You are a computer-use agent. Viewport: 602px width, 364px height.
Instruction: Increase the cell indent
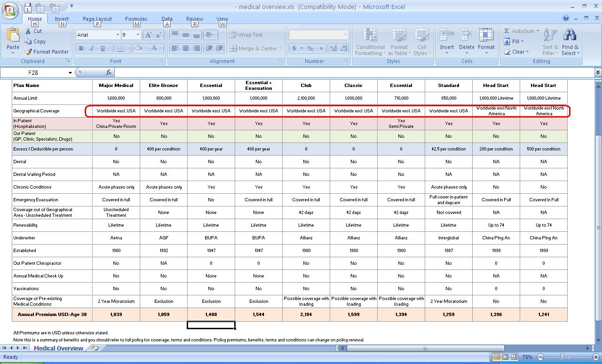pyautogui.click(x=220, y=48)
